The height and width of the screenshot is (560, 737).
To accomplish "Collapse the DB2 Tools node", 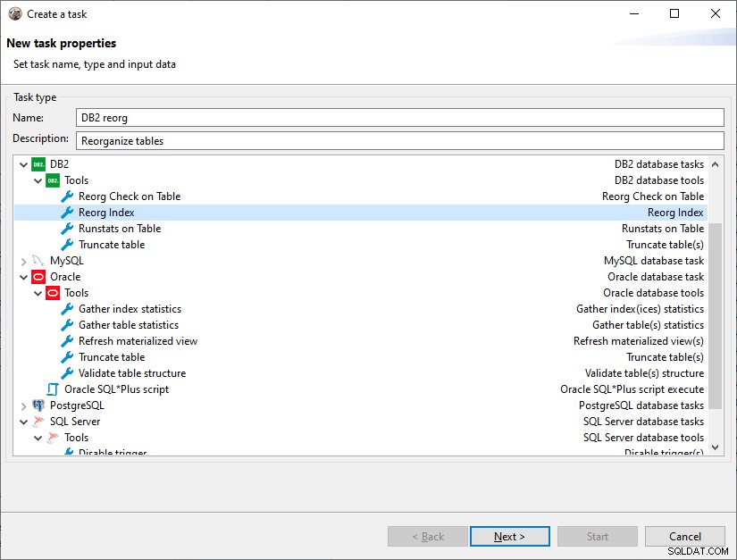I will (x=38, y=181).
